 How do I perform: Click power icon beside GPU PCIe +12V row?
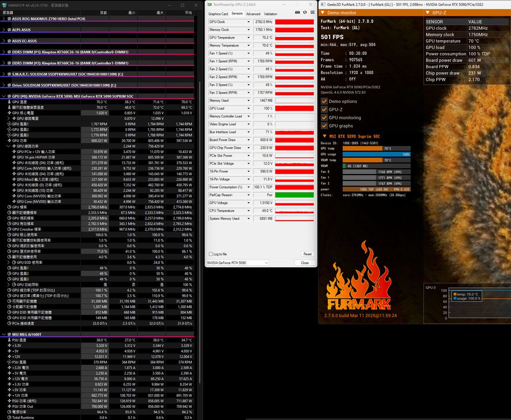[x=14, y=152]
